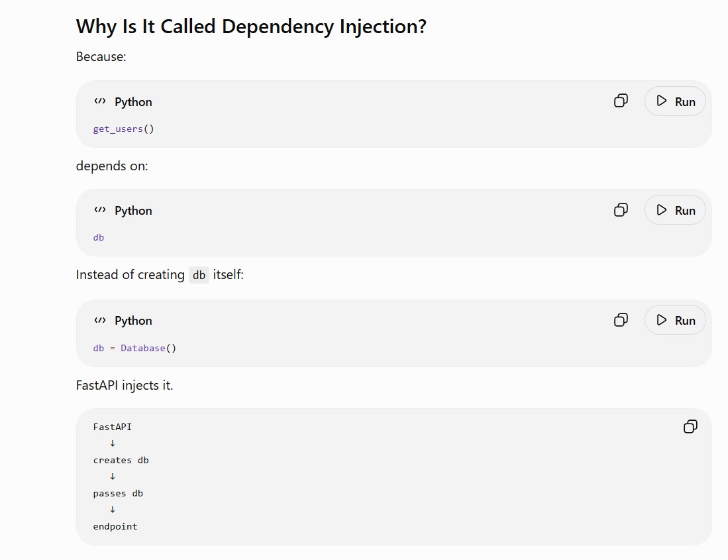Run the db = Database() snippet
Screen dimensions: 728x560
(x=675, y=320)
